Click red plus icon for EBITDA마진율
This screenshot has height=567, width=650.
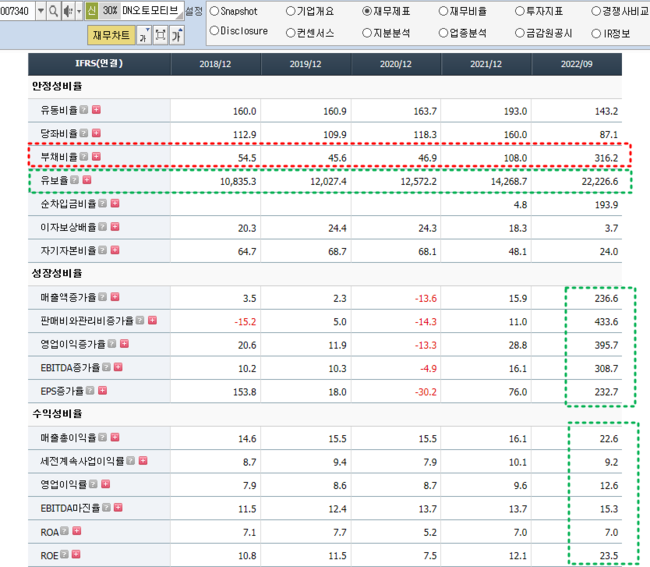(x=118, y=508)
